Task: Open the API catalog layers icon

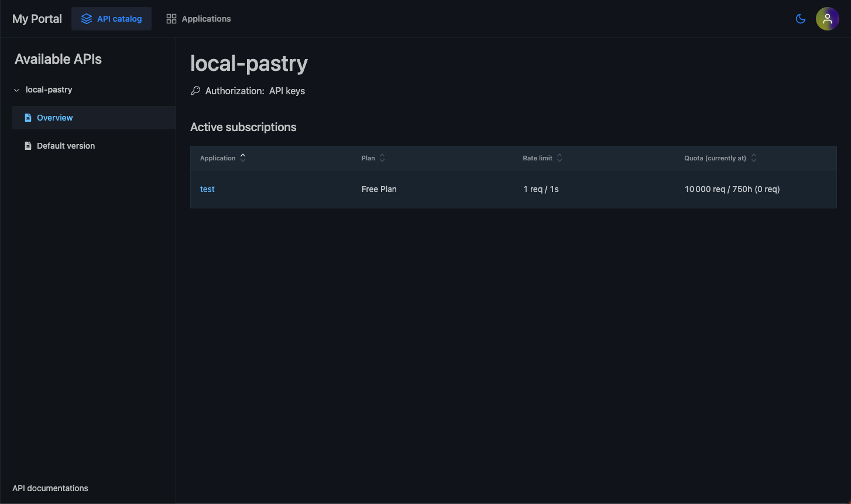Action: click(x=86, y=18)
